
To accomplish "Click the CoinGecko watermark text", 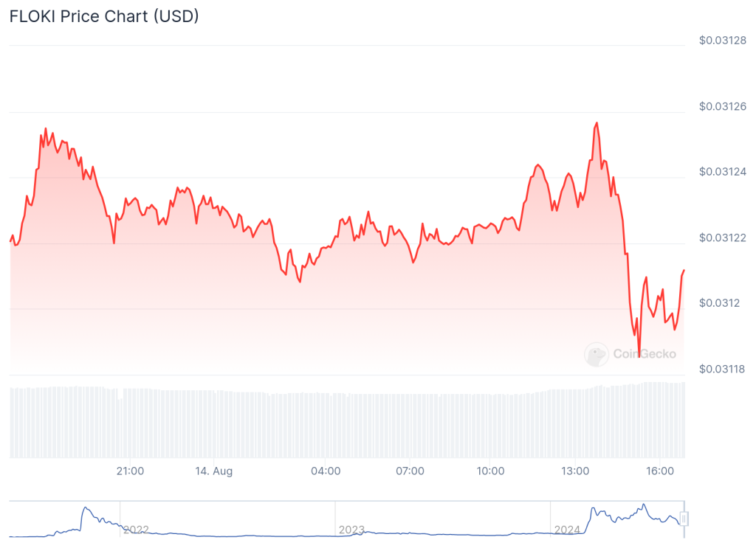I will [x=644, y=354].
